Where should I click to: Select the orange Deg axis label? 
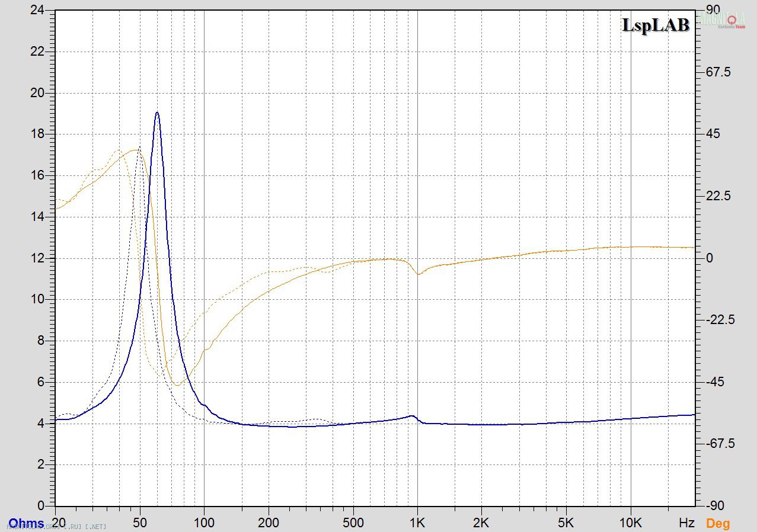718,524
